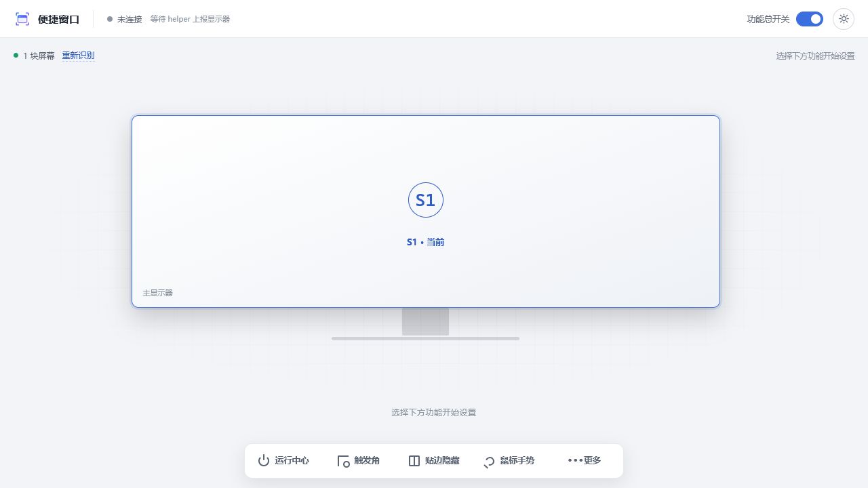868x488 pixels.
Task: Click the gray 未连接 status dot
Action: click(x=110, y=19)
